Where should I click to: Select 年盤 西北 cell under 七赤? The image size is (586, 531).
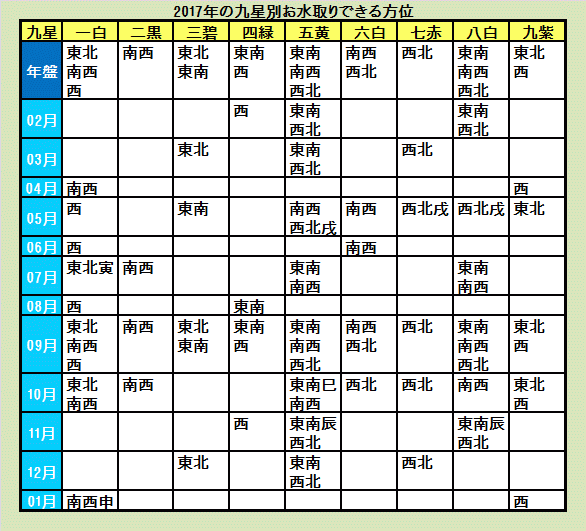click(x=425, y=70)
